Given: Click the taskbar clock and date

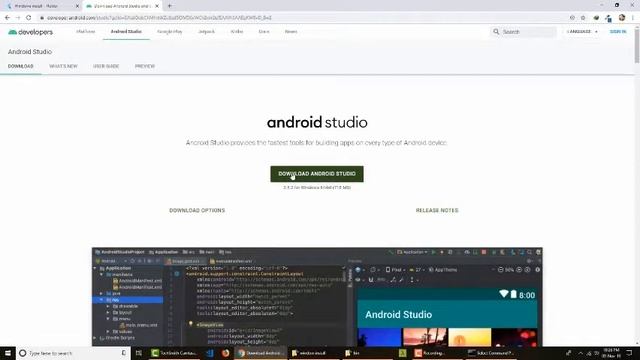Looking at the screenshot, I should 610,353.
